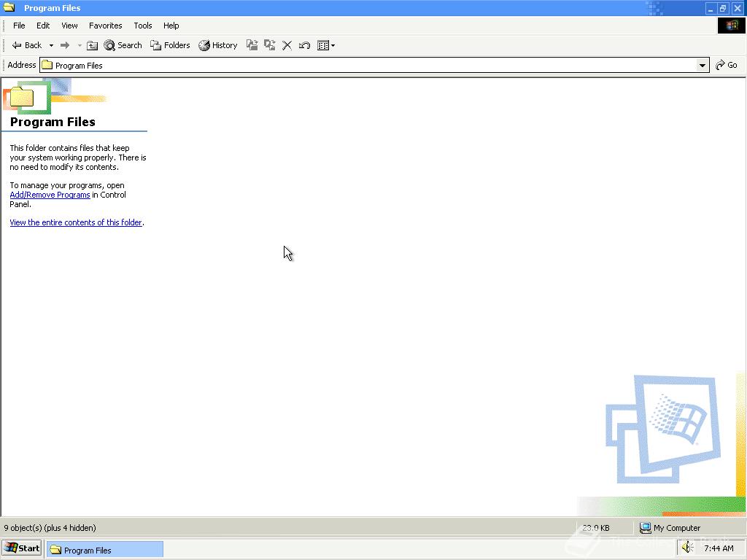This screenshot has height=560, width=747.
Task: Click View the entire contents link
Action: point(76,222)
